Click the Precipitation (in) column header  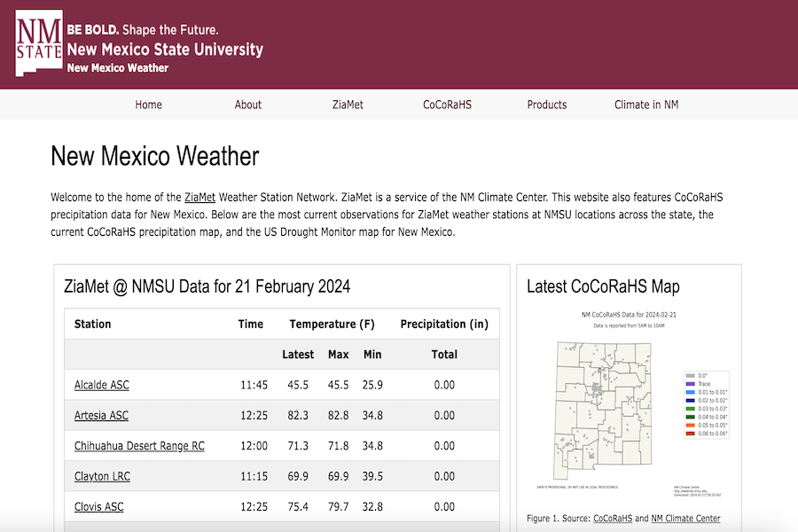coord(444,325)
